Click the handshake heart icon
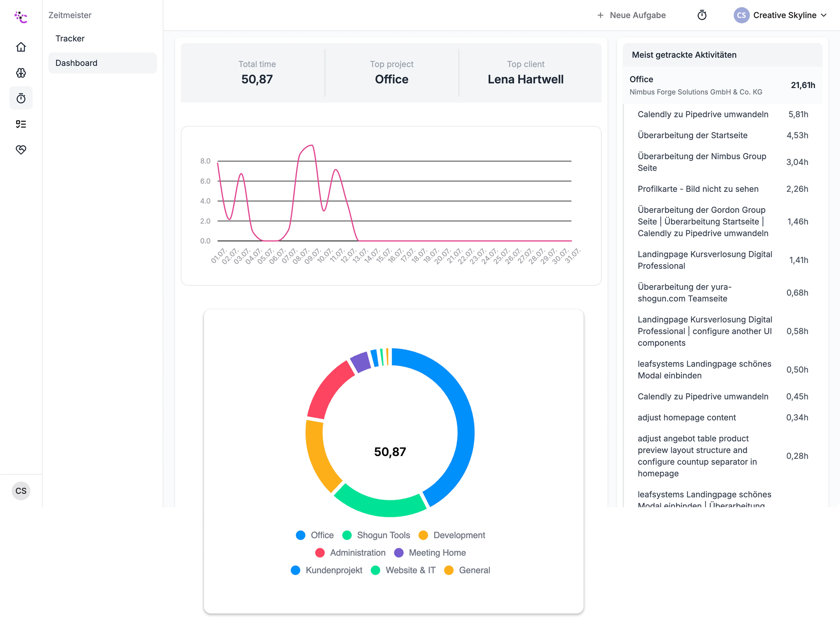 click(x=21, y=150)
